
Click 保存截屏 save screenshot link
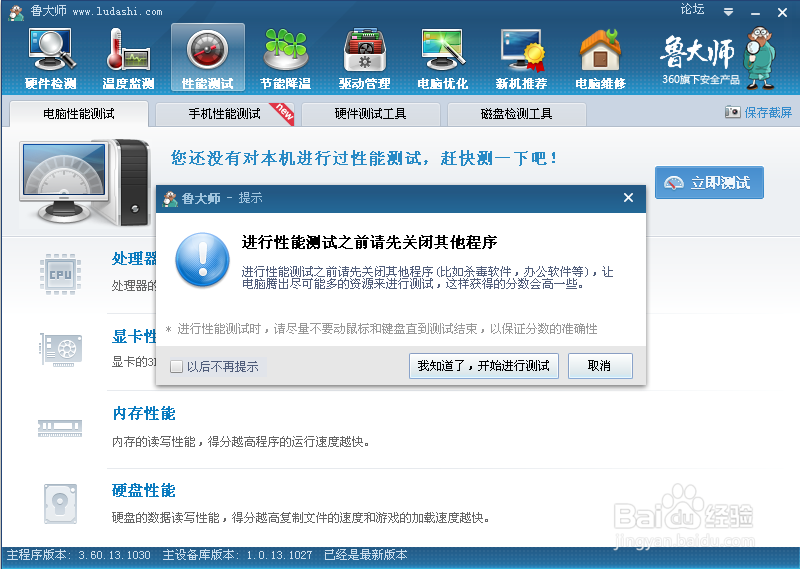[x=759, y=112]
